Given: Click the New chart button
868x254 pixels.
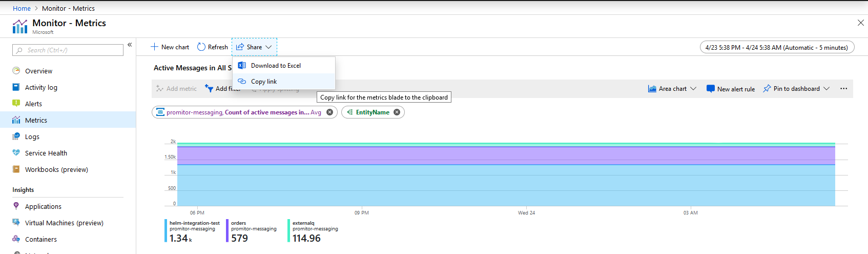Looking at the screenshot, I should point(170,47).
